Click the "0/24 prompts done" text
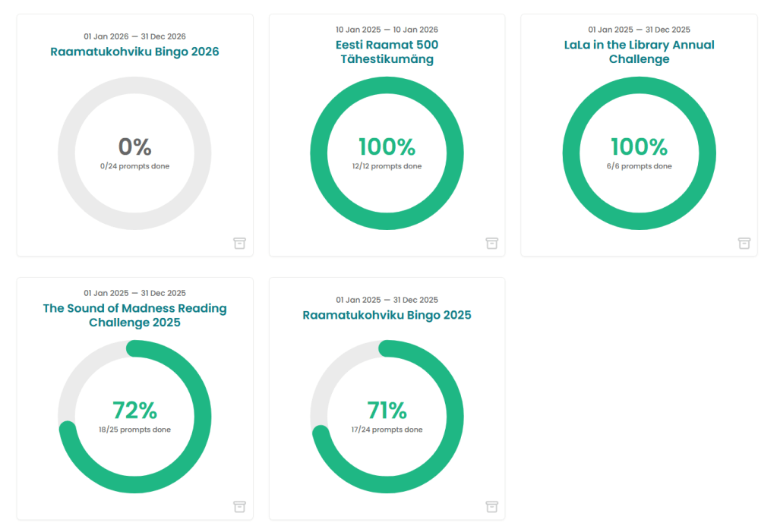The image size is (777, 532). pos(134,166)
